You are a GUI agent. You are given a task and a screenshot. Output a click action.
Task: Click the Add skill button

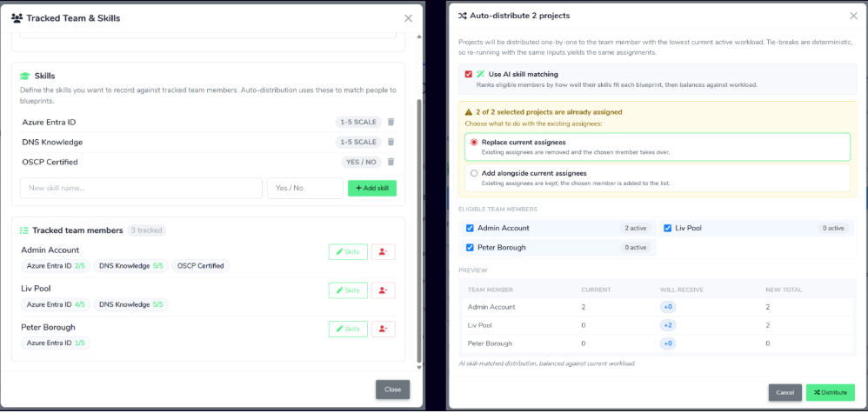[372, 188]
